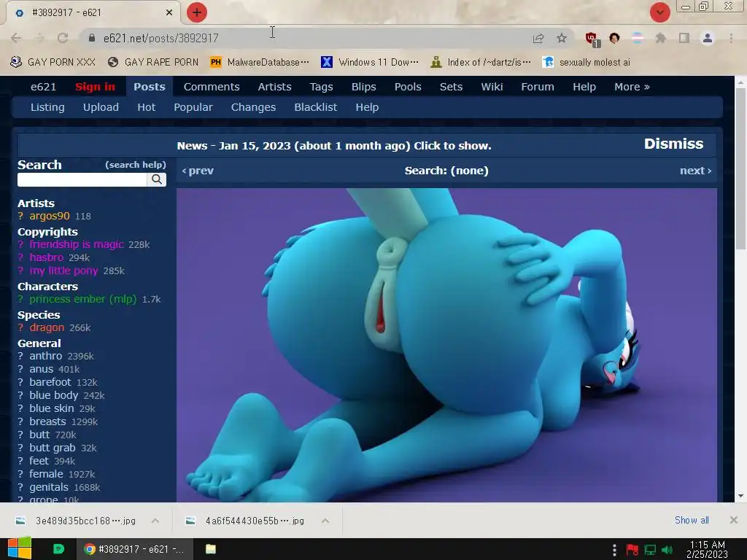Click the argos90 artist tag
The height and width of the screenshot is (560, 747).
click(50, 216)
